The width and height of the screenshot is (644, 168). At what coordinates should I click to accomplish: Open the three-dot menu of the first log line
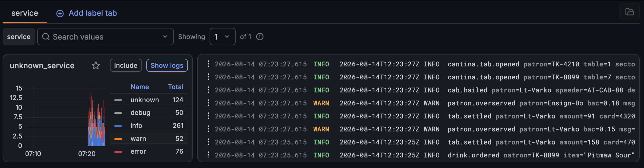tap(209, 64)
